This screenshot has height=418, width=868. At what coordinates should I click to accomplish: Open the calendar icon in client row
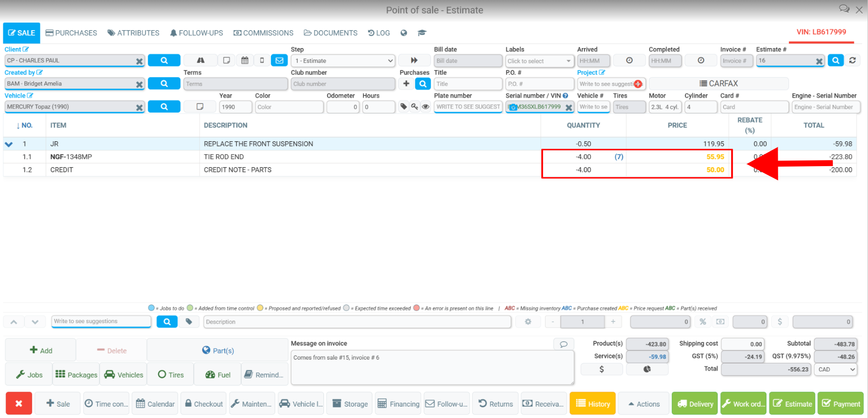tap(245, 60)
